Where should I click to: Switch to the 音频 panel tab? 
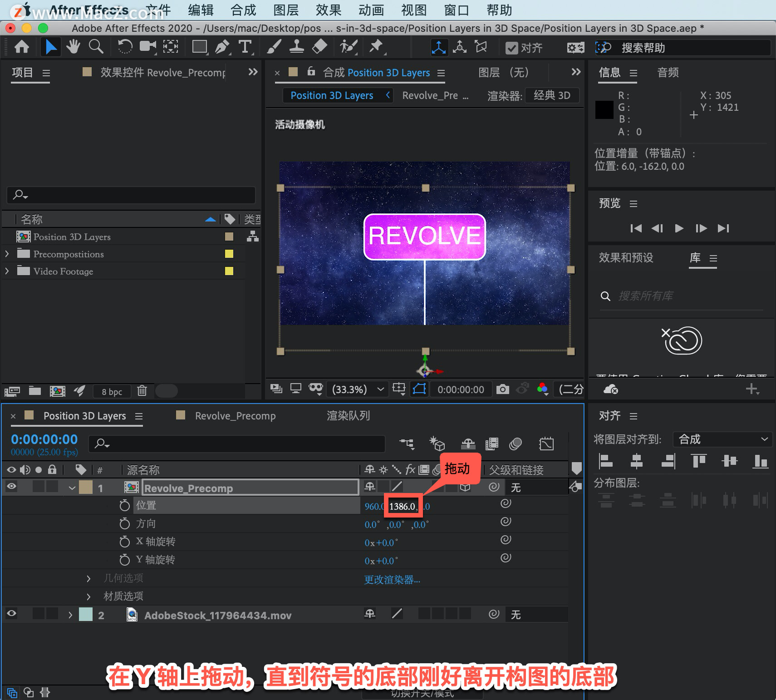coord(668,73)
